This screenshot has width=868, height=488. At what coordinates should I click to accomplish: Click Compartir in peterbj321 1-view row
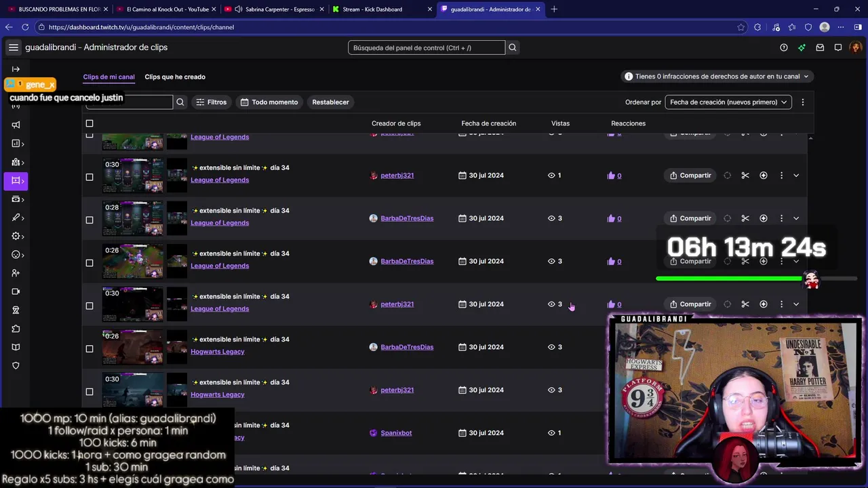[690, 176]
